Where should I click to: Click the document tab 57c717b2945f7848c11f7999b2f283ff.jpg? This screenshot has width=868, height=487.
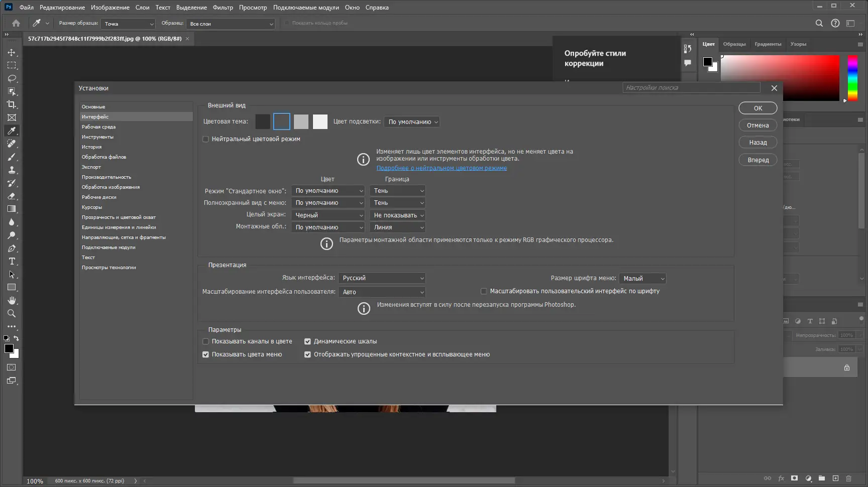coord(105,39)
